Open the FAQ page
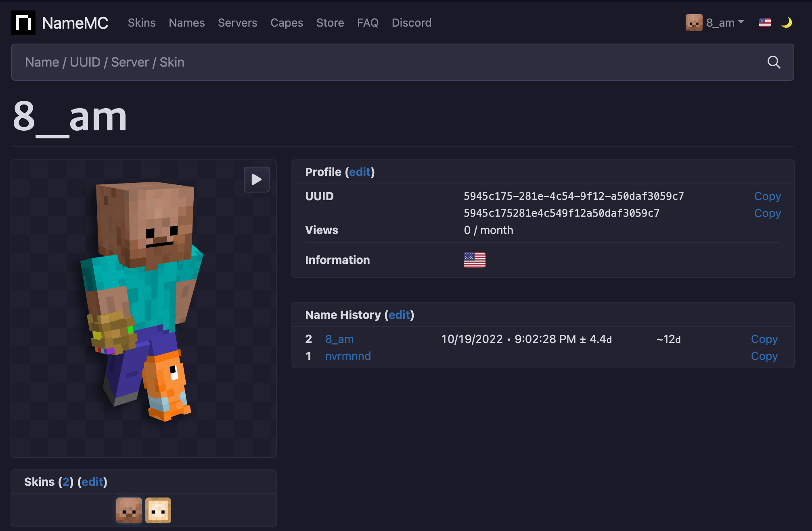Image resolution: width=812 pixels, height=531 pixels. click(x=368, y=23)
